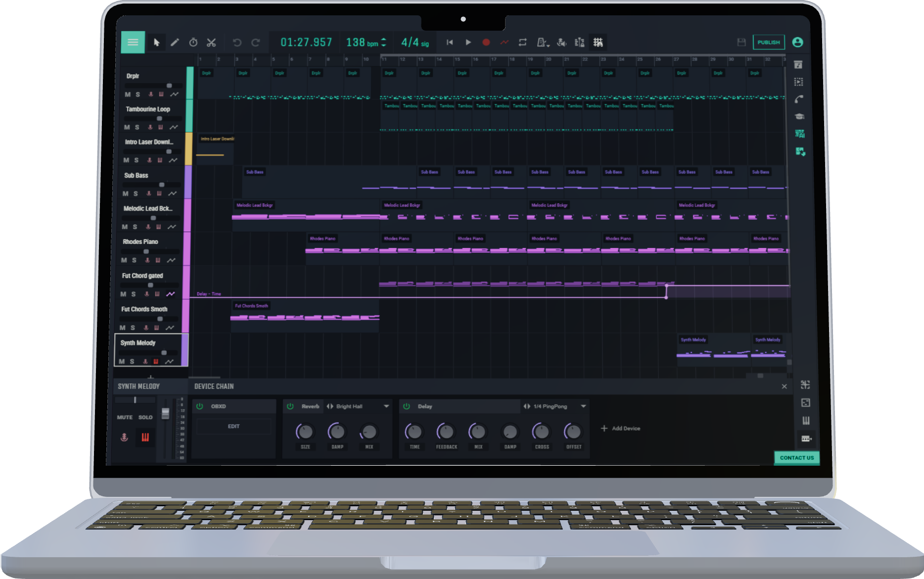Viewport: 924px width, 579px height.
Task: Select the Synth Melody track header
Action: point(151,350)
